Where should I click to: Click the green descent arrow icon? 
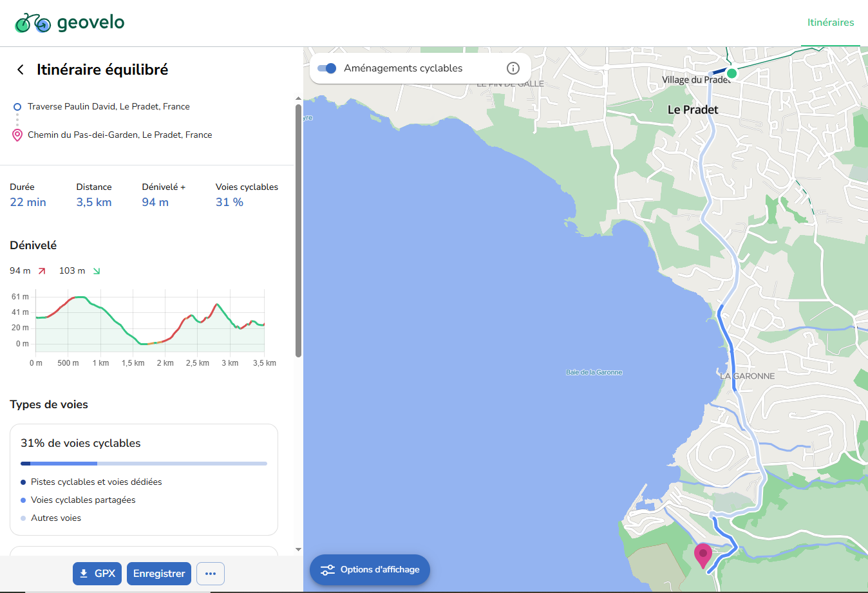[97, 271]
